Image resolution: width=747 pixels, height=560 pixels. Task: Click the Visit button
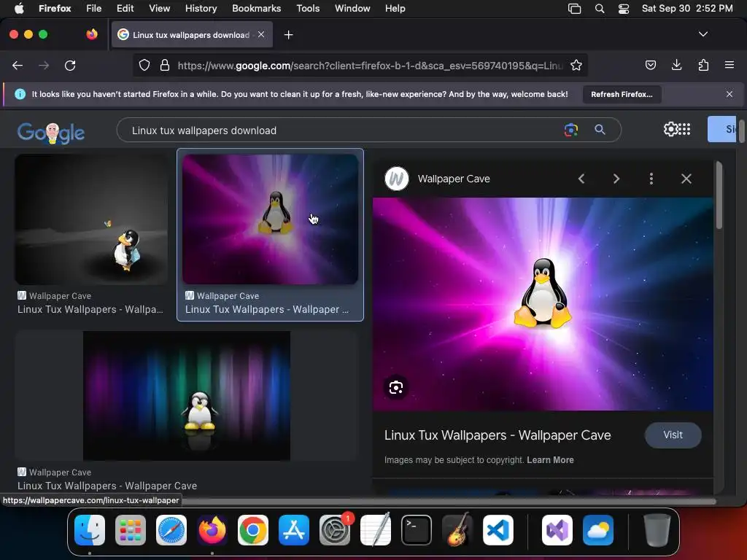pyautogui.click(x=673, y=435)
